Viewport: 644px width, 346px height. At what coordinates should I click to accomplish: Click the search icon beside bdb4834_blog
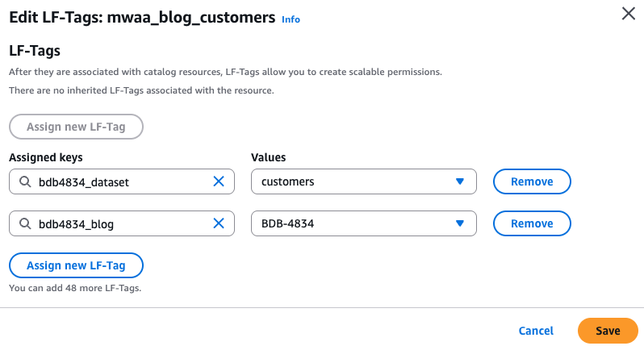[25, 223]
